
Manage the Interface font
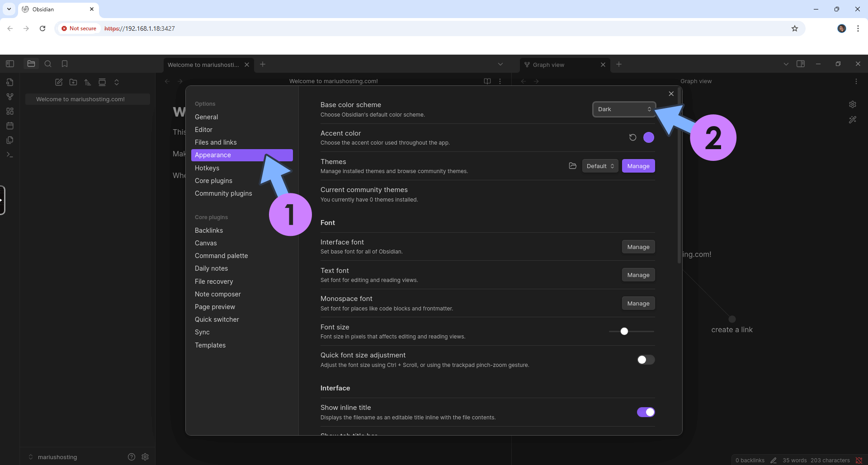click(638, 247)
